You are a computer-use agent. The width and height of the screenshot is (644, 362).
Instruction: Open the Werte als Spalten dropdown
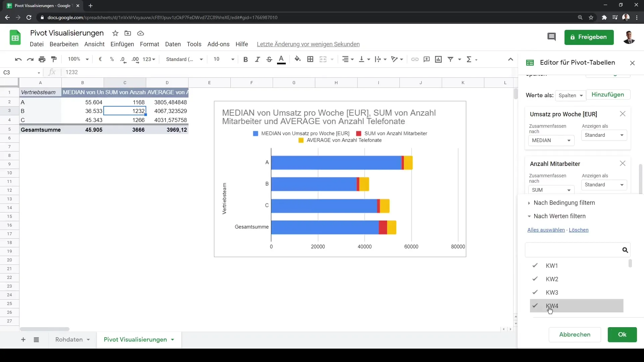(571, 96)
